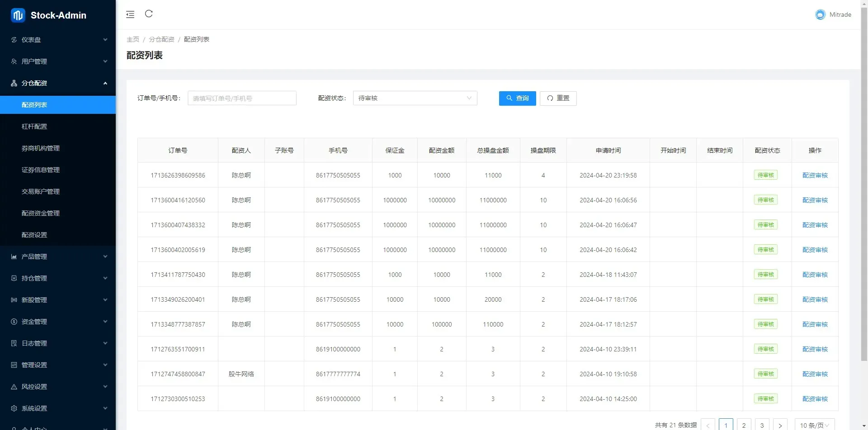Select page 1 in pagination
Image resolution: width=868 pixels, height=430 pixels.
(x=726, y=425)
